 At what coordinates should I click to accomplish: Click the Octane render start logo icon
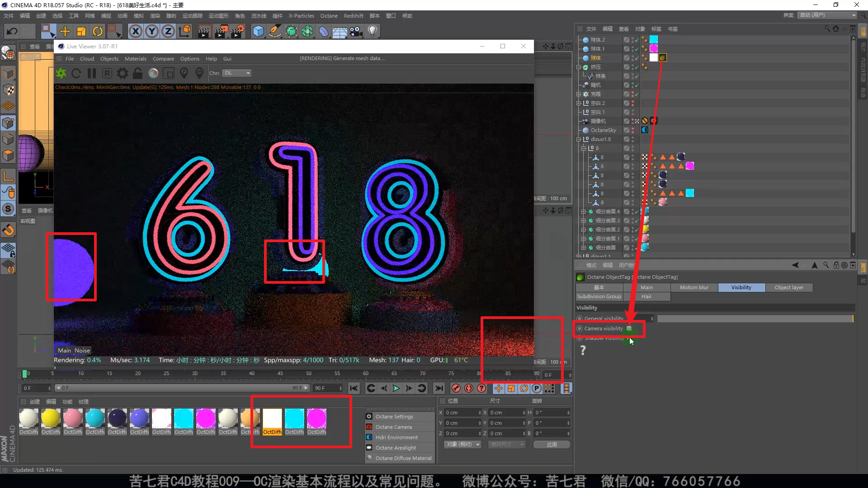pyautogui.click(x=61, y=73)
